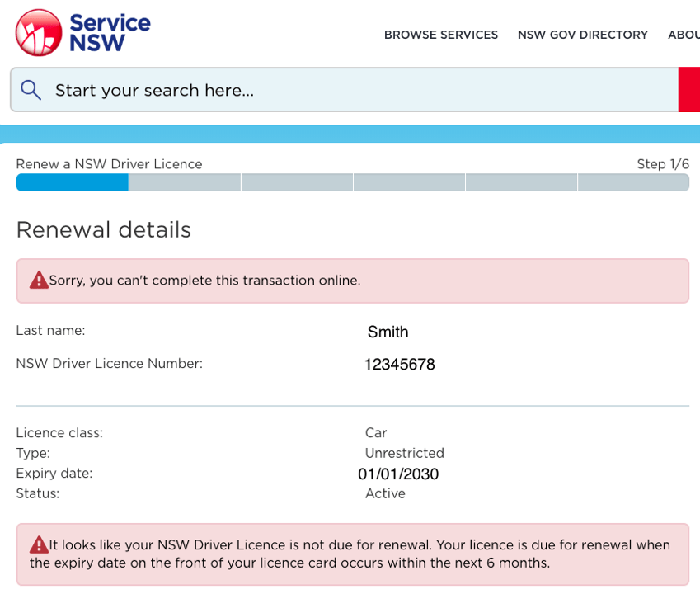The image size is (700, 594).
Task: Focus the 'Start your search here...' field
Action: coord(344,90)
